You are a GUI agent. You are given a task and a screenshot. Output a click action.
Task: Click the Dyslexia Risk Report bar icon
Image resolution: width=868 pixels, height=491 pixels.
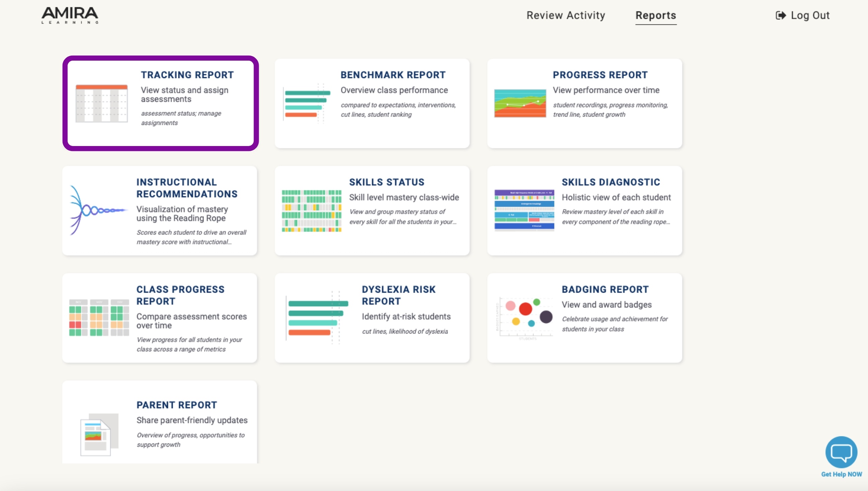point(317,317)
